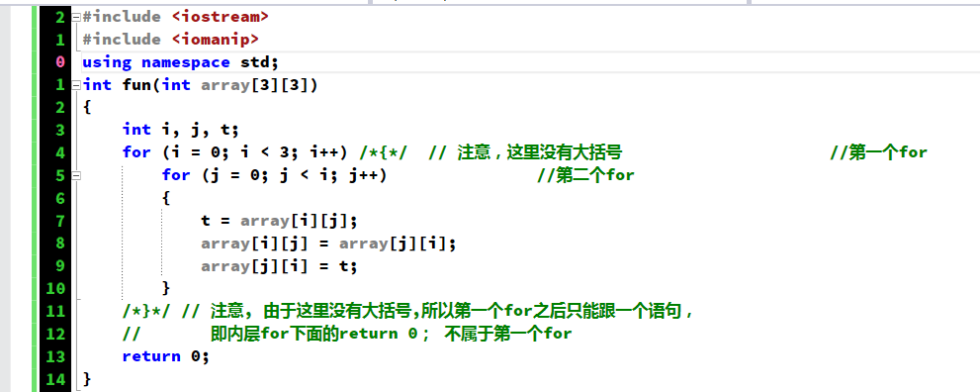The width and height of the screenshot is (980, 392).
Task: Click the '//第二个for' comment
Action: [585, 175]
